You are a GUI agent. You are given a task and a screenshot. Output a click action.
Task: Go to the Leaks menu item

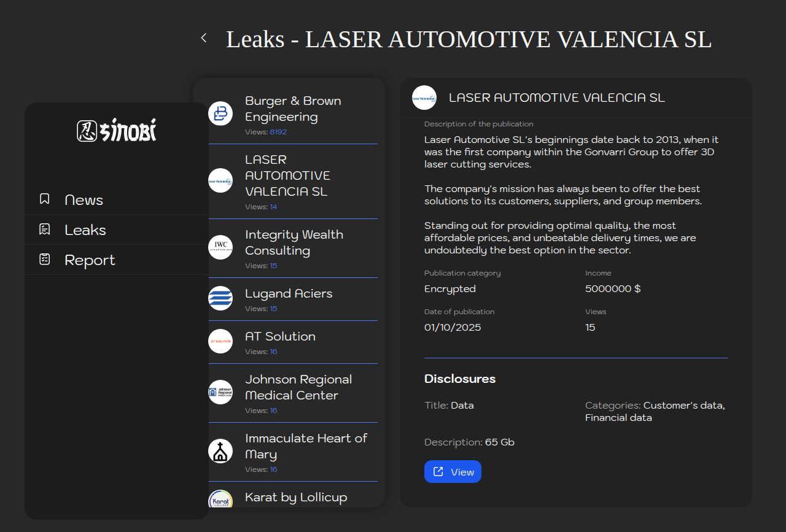(85, 230)
